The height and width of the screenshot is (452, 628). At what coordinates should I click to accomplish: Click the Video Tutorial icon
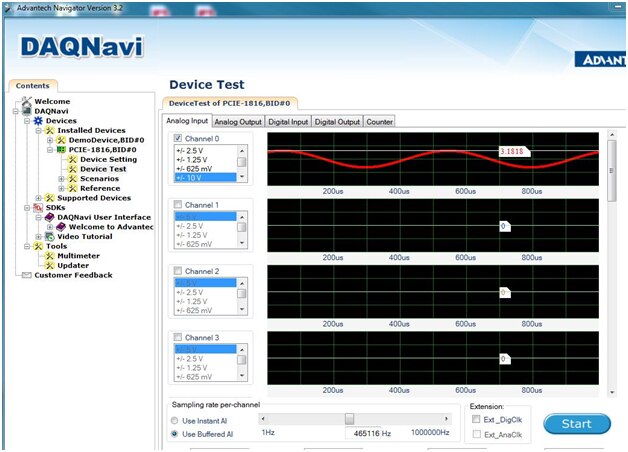point(50,236)
